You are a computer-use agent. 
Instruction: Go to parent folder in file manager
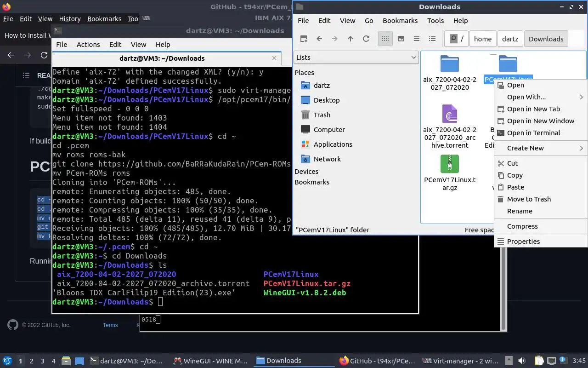(x=351, y=39)
